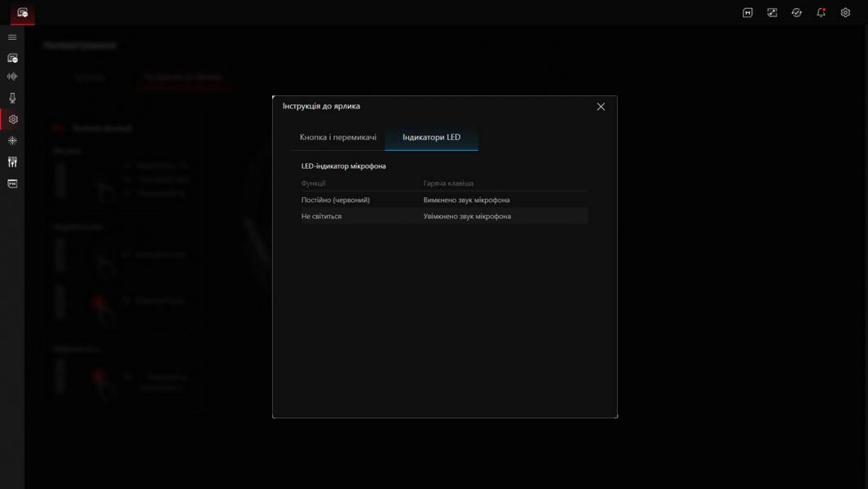This screenshot has height=489, width=868.
Task: Click the Гаряча клавіша column header
Action: pyautogui.click(x=448, y=183)
